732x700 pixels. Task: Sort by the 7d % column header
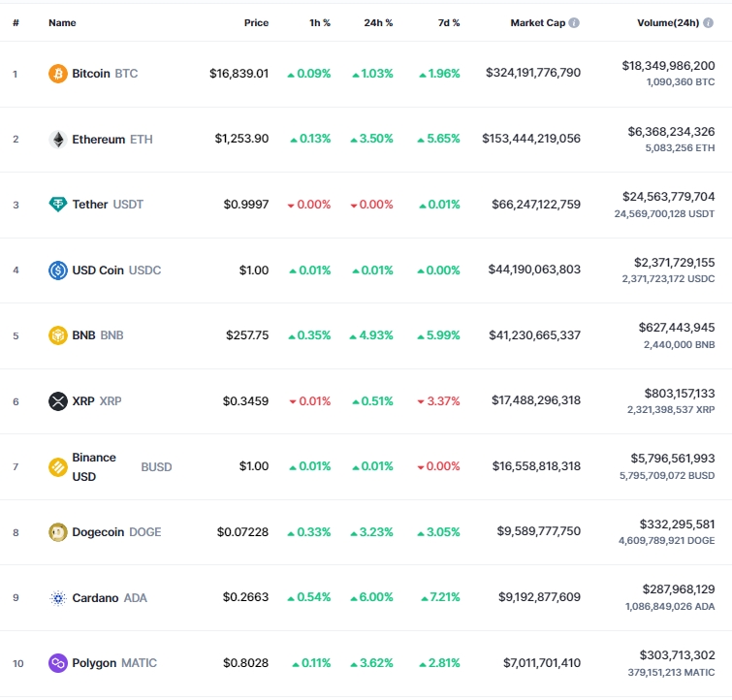coord(449,23)
